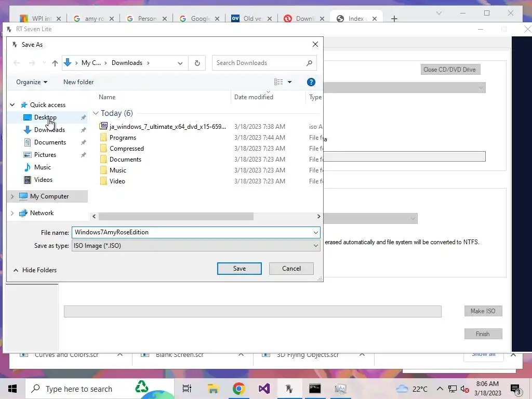Open Task View on taskbar

pyautogui.click(x=187, y=389)
